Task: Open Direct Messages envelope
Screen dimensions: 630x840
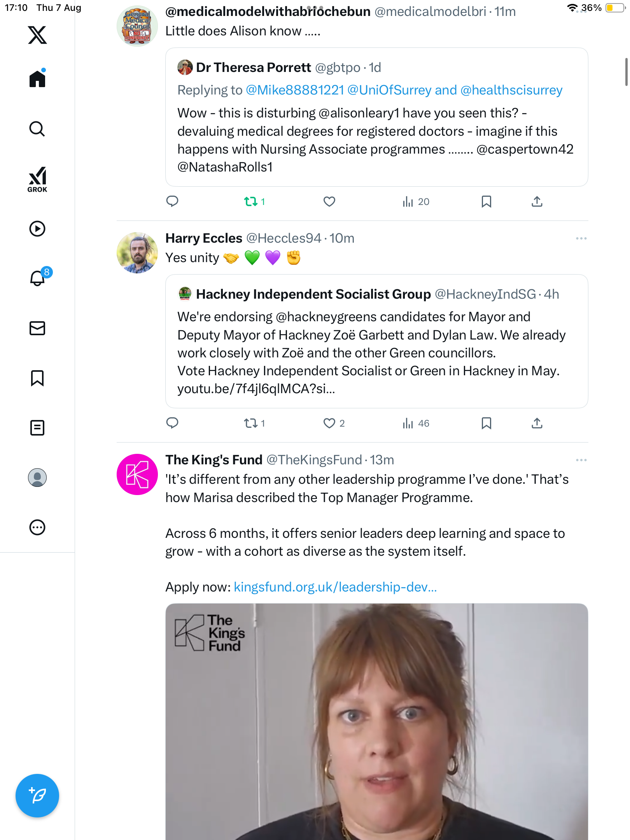Action: (37, 328)
